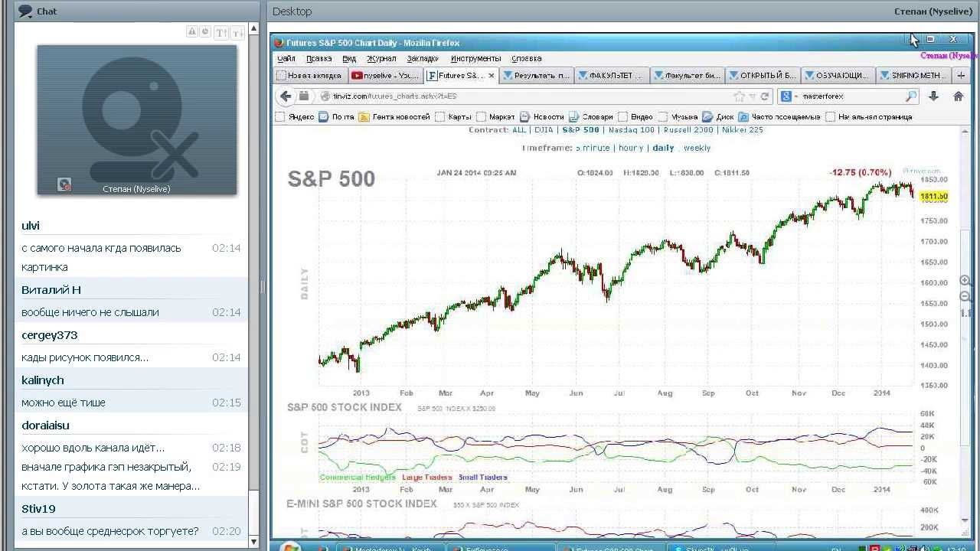The image size is (980, 551).
Task: Click the disabled webcam icon in video tile
Action: coord(64,184)
